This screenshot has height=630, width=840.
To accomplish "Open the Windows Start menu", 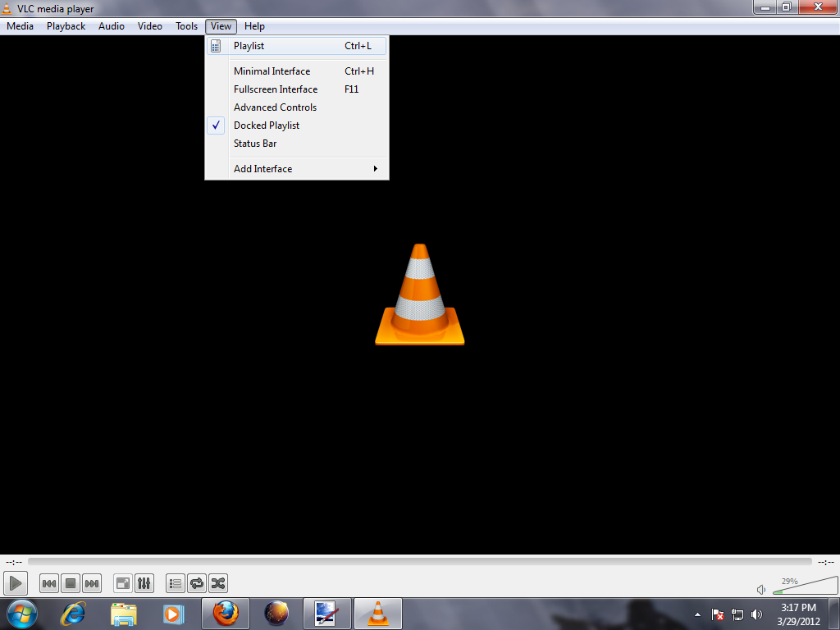I will pyautogui.click(x=22, y=614).
